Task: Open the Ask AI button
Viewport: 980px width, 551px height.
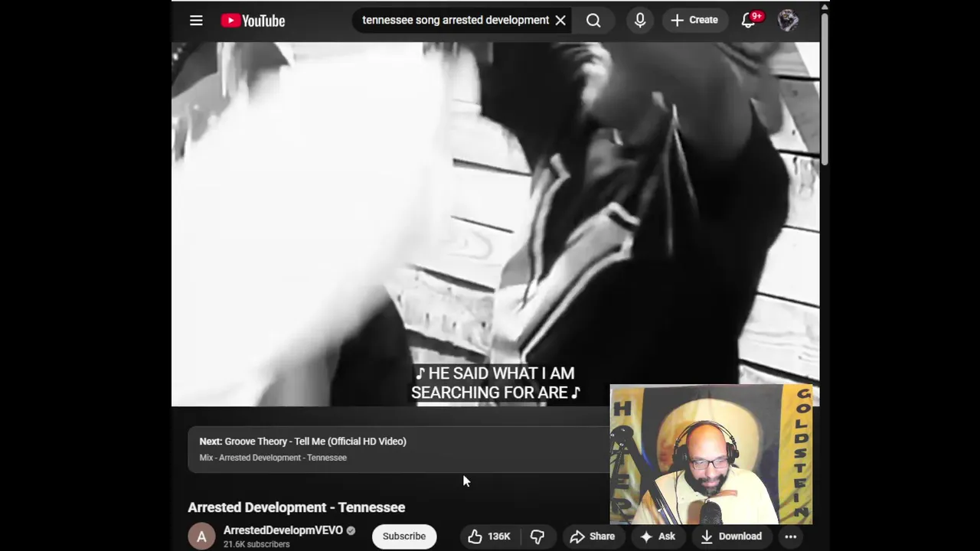Action: click(658, 536)
